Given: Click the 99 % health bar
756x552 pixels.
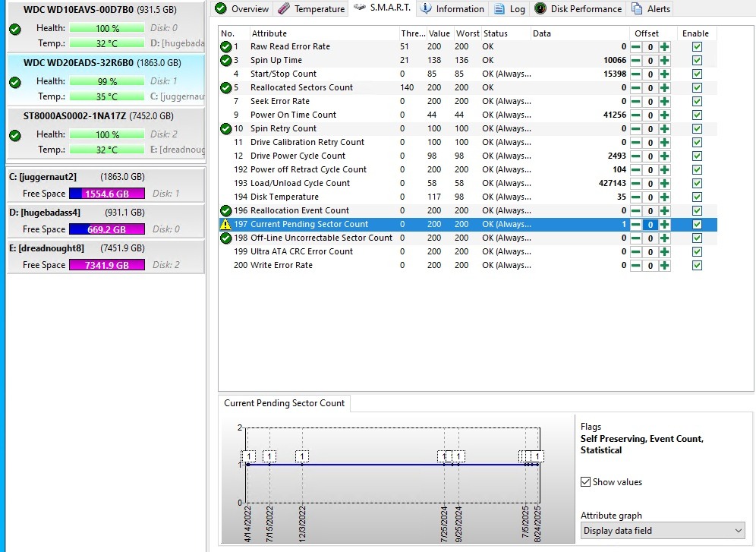Looking at the screenshot, I should 107,81.
